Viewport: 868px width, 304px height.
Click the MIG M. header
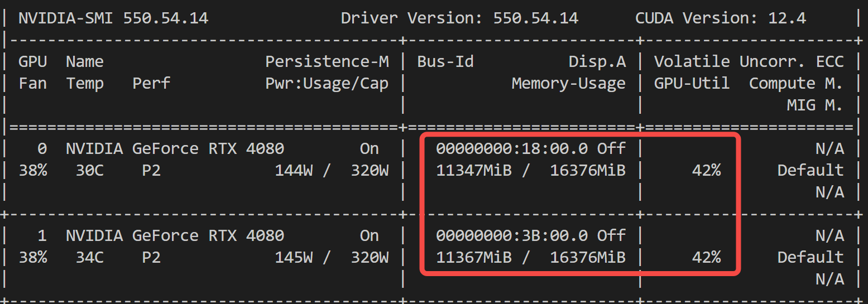(816, 105)
